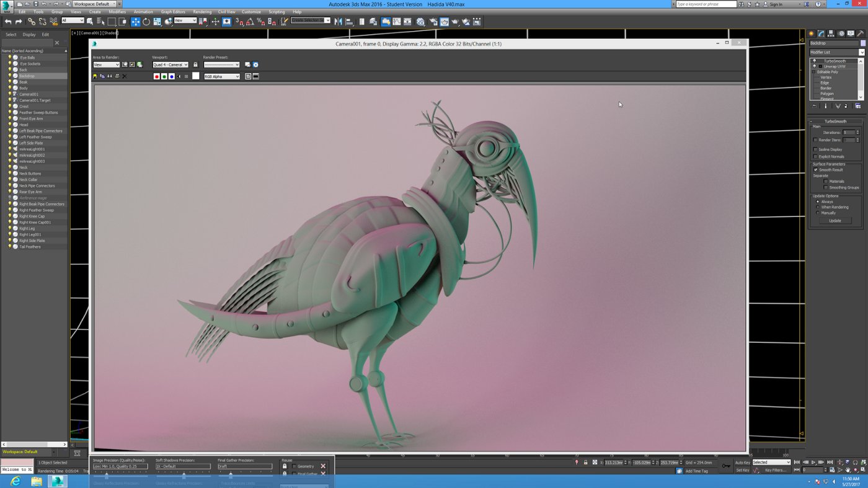Open the Graph Editors menu
This screenshot has width=868, height=488.
pyautogui.click(x=173, y=12)
